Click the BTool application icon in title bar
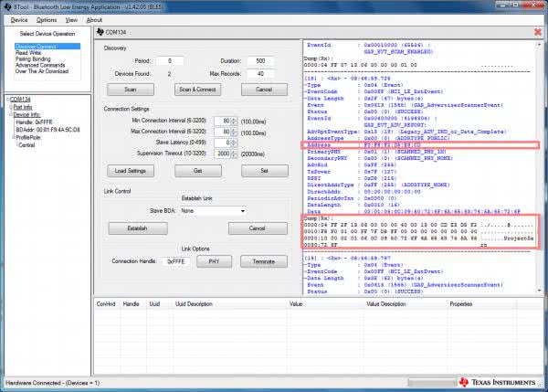 [x=6, y=5]
